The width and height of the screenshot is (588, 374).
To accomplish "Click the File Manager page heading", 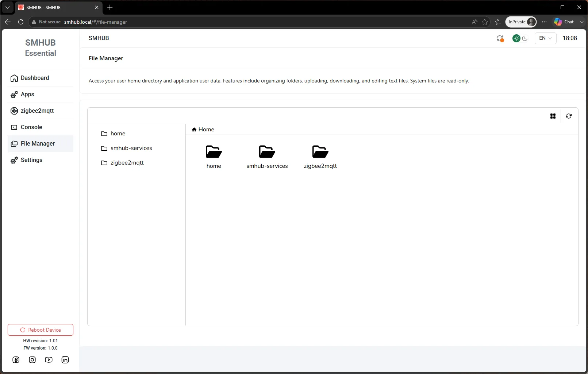I will coord(106,58).
